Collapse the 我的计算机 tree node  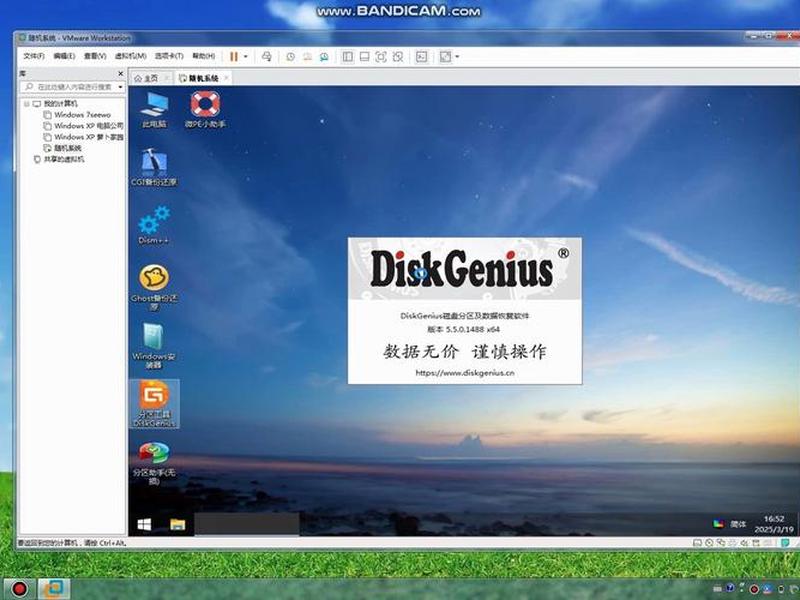point(26,104)
